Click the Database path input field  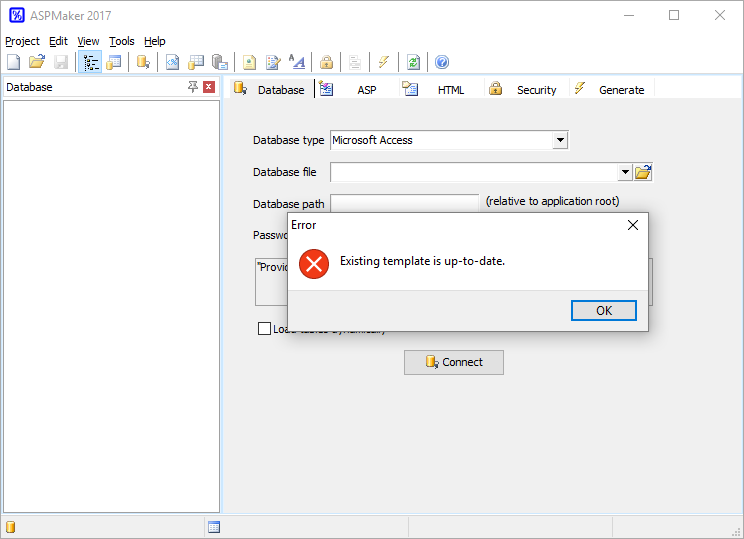click(404, 203)
